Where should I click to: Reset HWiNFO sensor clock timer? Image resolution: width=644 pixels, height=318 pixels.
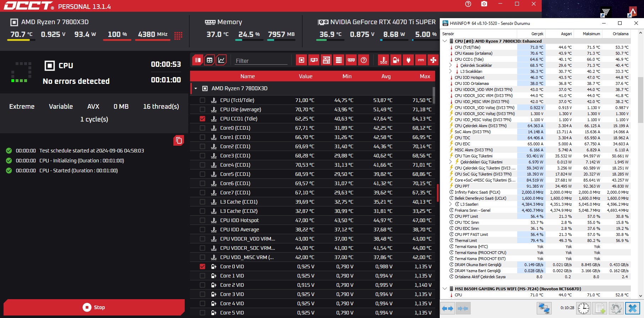[x=584, y=308]
